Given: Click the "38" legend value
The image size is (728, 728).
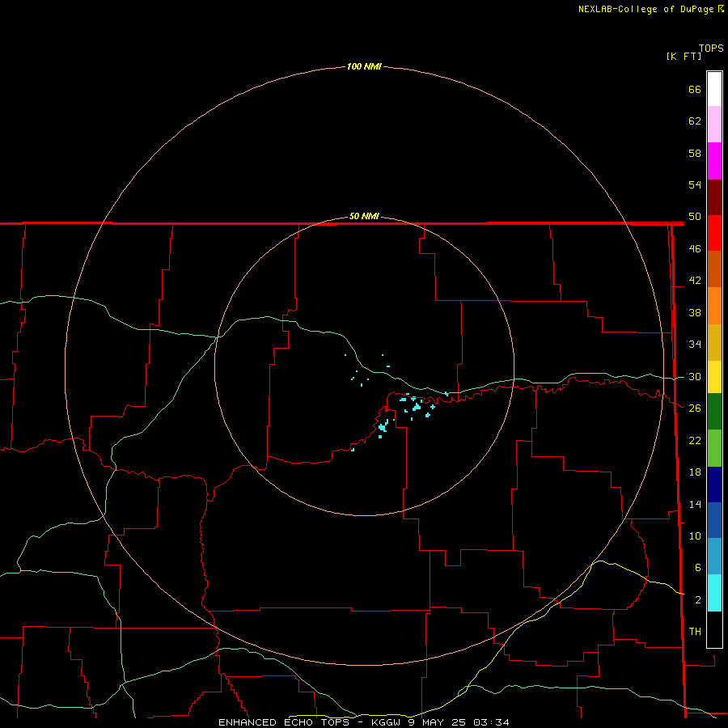Looking at the screenshot, I should (x=695, y=313).
